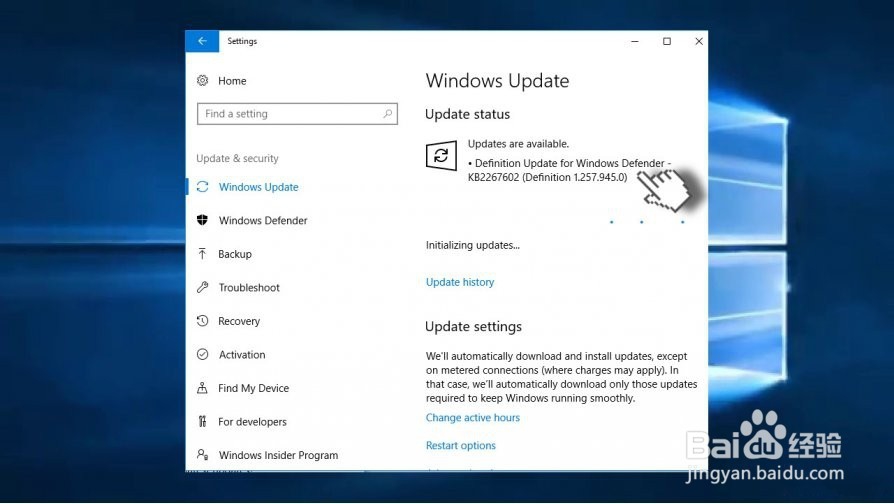Screen dimensions: 894x504
Task: Click the Windows Update sync icon
Action: click(202, 186)
